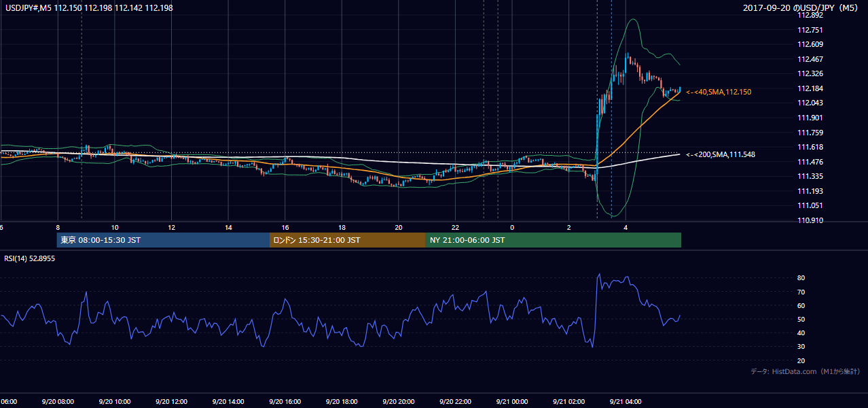868x408 pixels.
Task: Select the 東京 08:00-15:30 JST session bar
Action: (163, 240)
